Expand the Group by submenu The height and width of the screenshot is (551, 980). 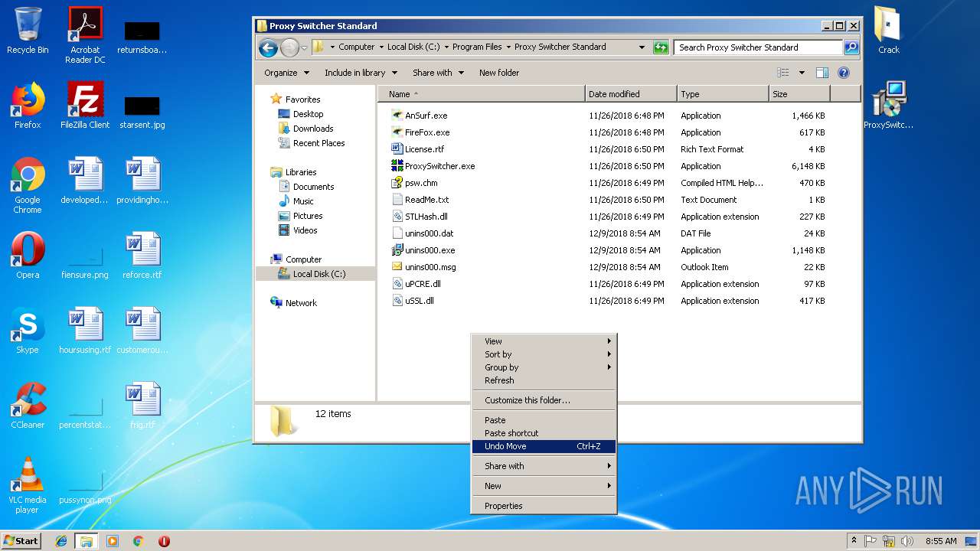(544, 367)
